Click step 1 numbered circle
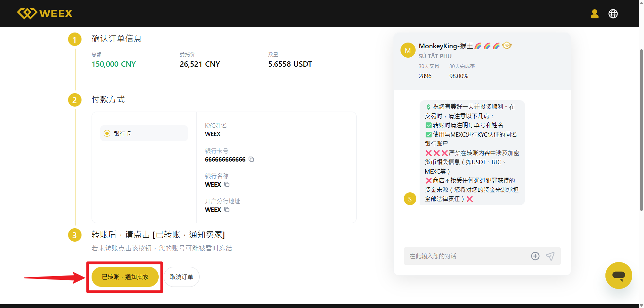The image size is (644, 308). coord(74,40)
